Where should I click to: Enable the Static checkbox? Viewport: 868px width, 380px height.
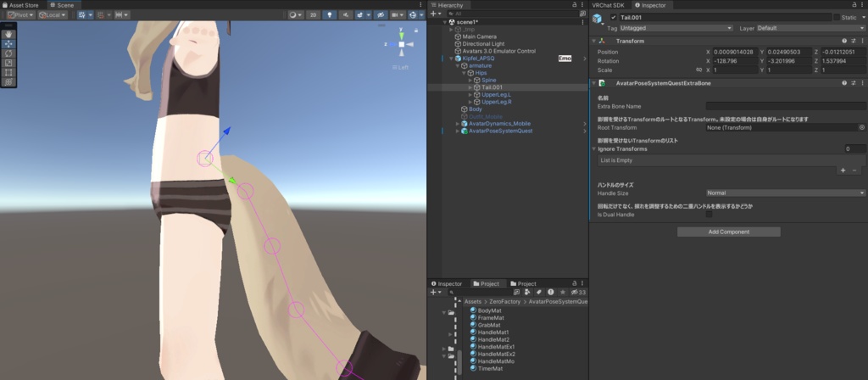(837, 17)
